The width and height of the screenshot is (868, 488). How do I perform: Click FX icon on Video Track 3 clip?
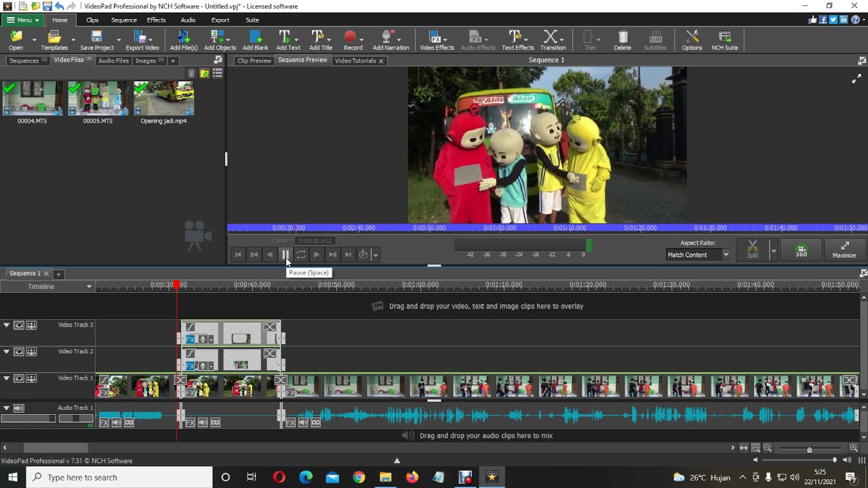[x=191, y=340]
